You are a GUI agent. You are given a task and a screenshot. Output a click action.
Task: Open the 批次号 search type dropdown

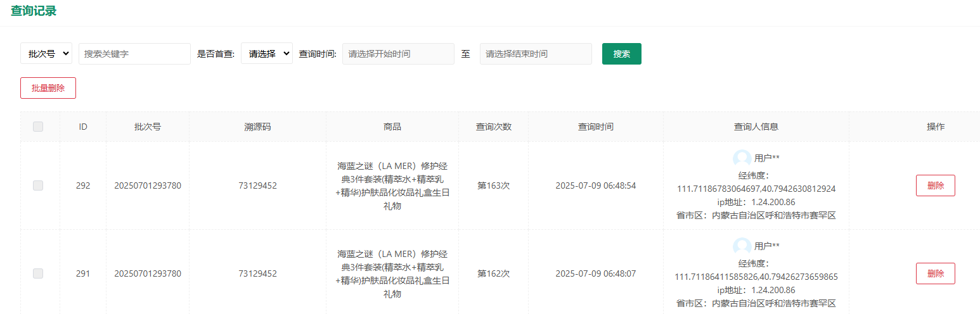(46, 54)
